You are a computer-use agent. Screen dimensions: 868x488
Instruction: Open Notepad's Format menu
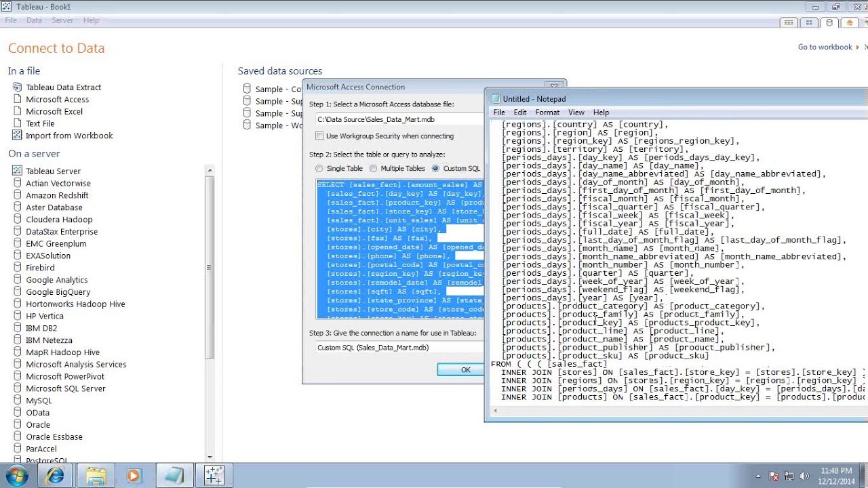pyautogui.click(x=547, y=113)
